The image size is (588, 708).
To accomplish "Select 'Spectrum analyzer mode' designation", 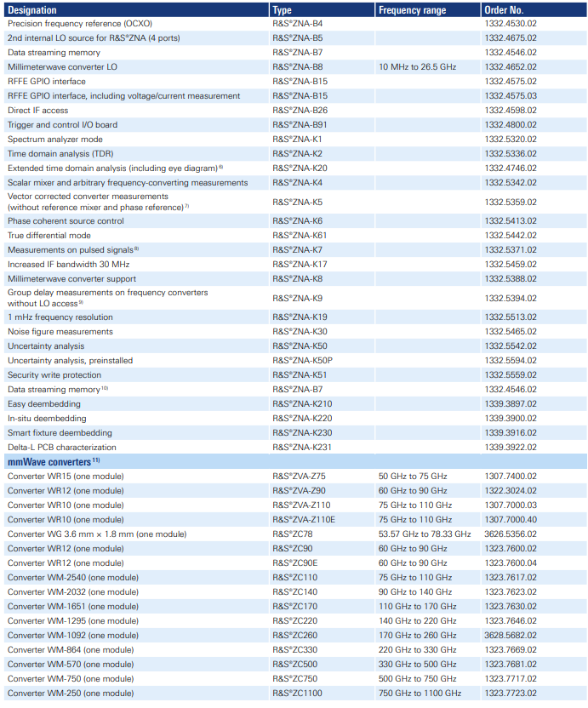I will pos(55,139).
